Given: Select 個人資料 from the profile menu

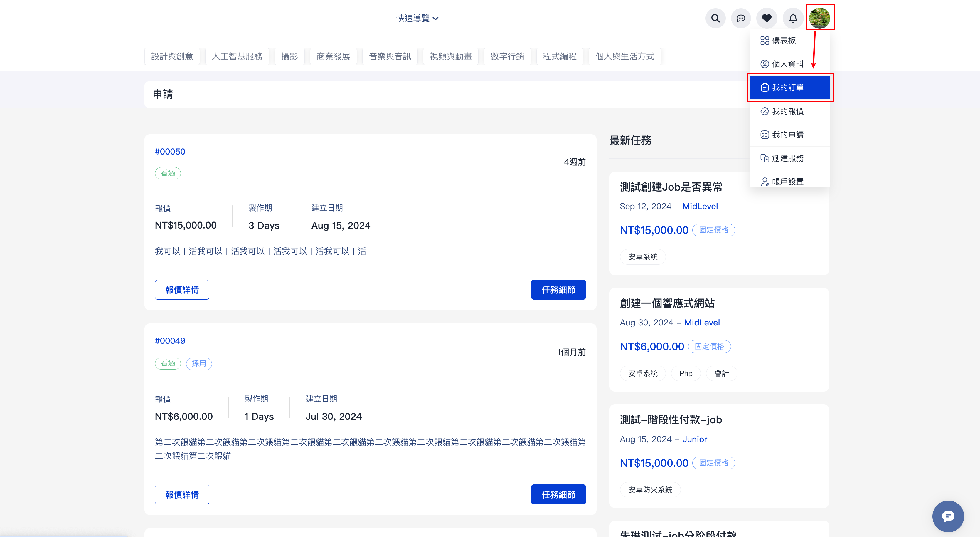Looking at the screenshot, I should tap(787, 64).
